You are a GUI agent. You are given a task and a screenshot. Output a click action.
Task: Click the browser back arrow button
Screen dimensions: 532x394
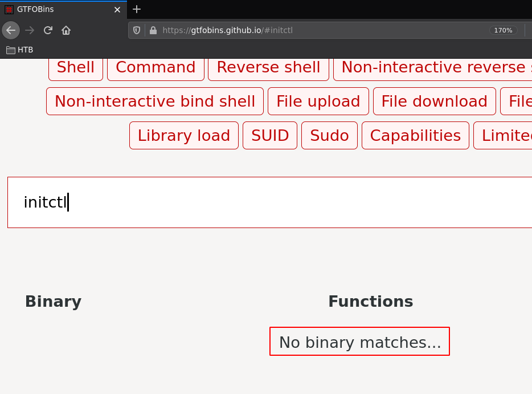pyautogui.click(x=11, y=30)
